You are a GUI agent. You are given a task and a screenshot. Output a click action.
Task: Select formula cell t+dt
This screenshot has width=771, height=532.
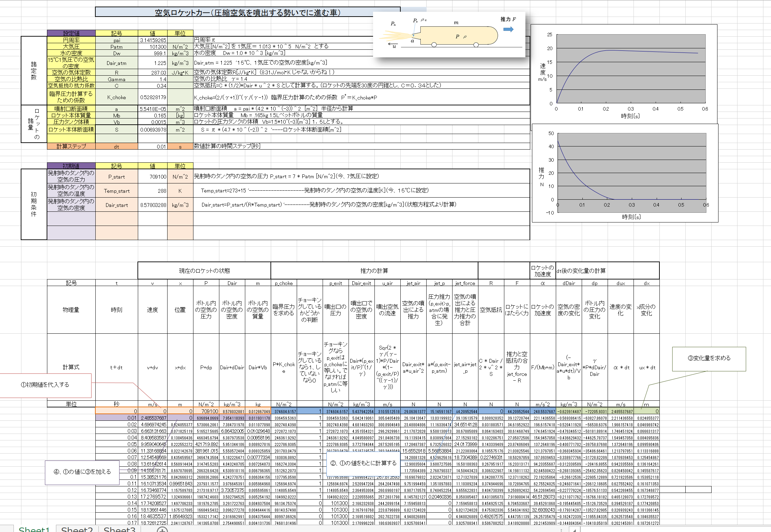coord(117,367)
